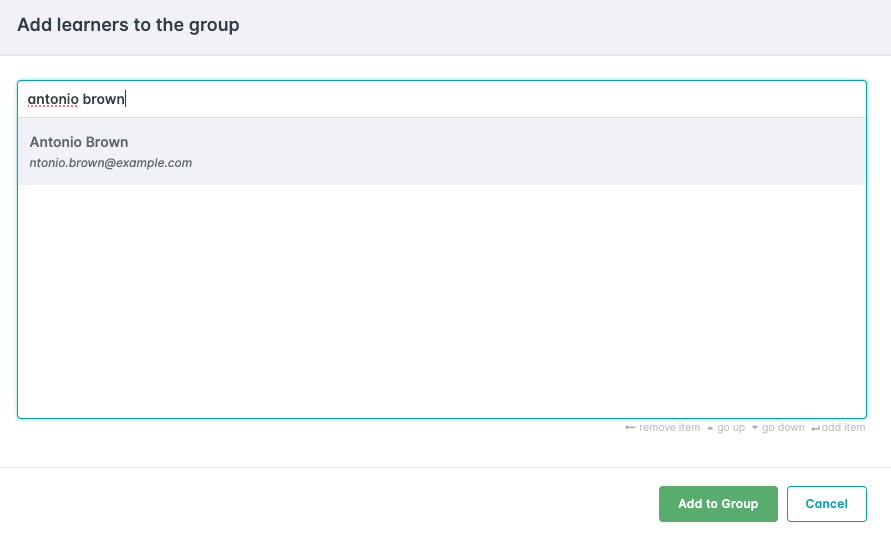Click the up triangle icon beside go up
The image size is (891, 551).
click(710, 428)
